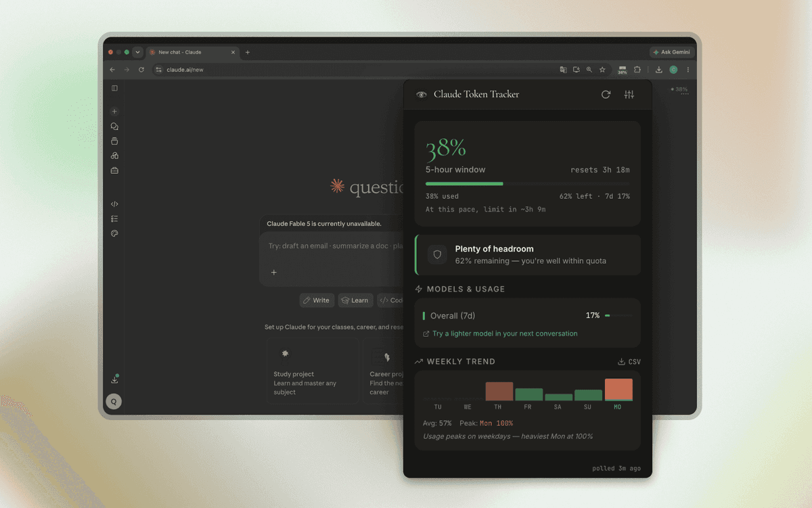Click the 'Overall (7d)' row label

453,316
